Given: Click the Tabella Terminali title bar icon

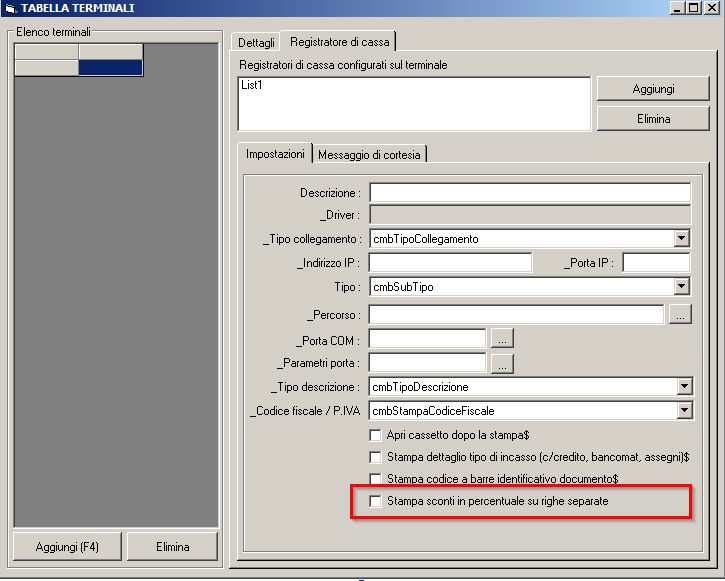Looking at the screenshot, I should click(10, 8).
